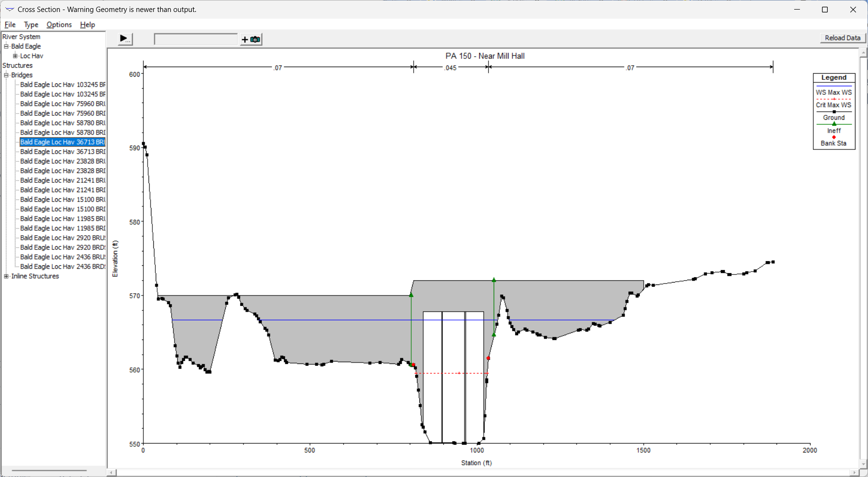868x477 pixels.
Task: Collapse the Bald Eagle river node
Action: (6, 46)
